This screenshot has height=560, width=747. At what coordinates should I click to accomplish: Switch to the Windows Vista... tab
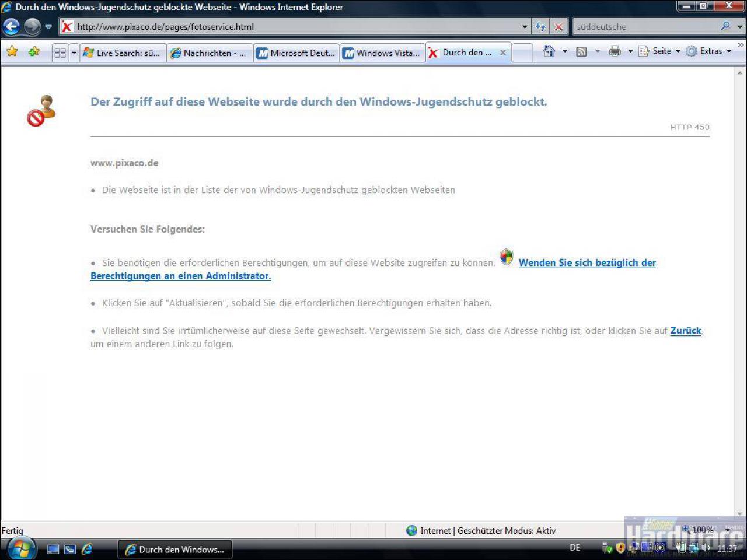382,52
